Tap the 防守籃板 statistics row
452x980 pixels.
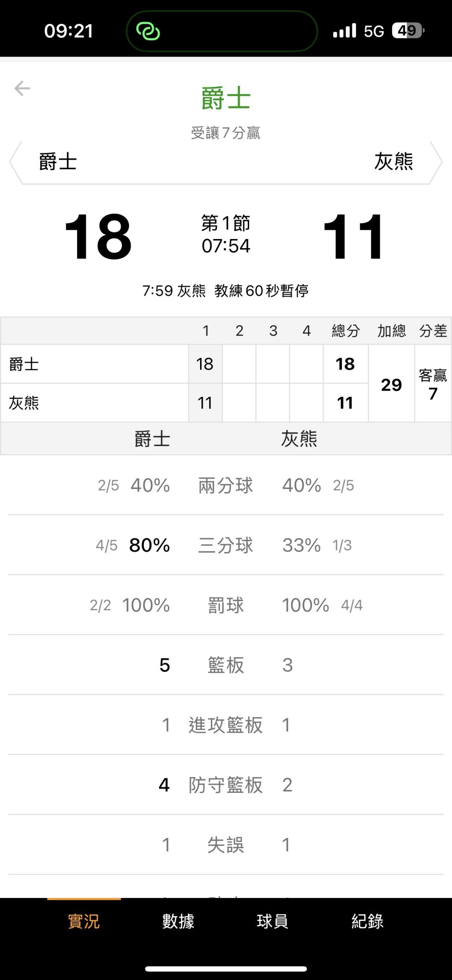(x=226, y=785)
